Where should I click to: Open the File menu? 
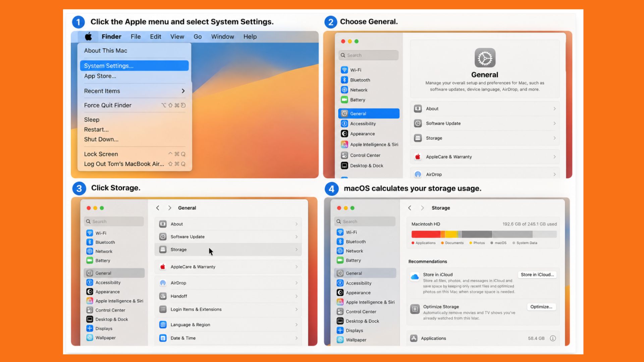click(x=136, y=37)
